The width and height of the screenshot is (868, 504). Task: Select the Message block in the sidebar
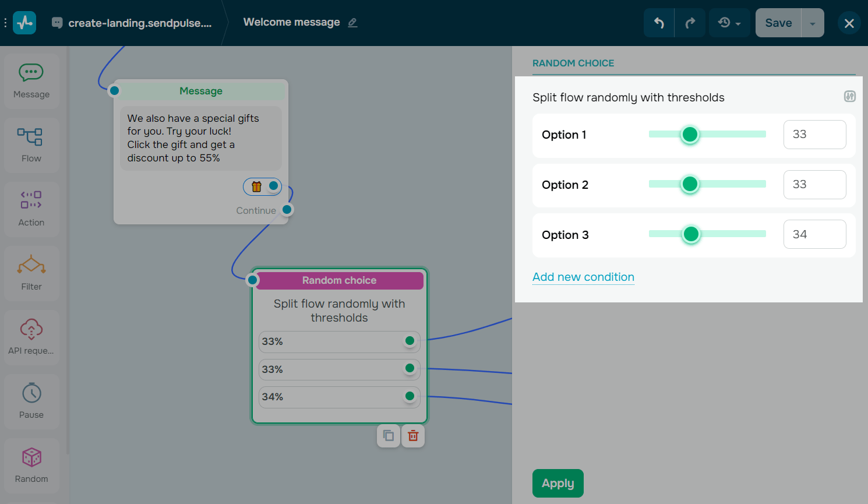click(31, 80)
